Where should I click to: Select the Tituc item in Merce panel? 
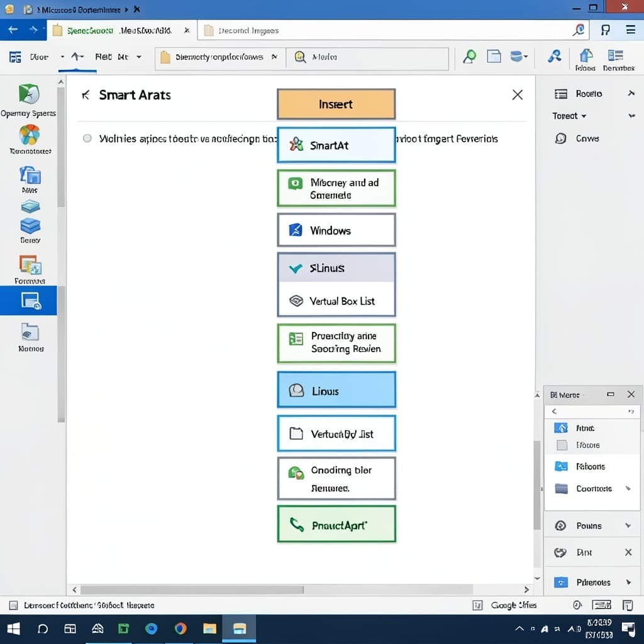coord(591,428)
